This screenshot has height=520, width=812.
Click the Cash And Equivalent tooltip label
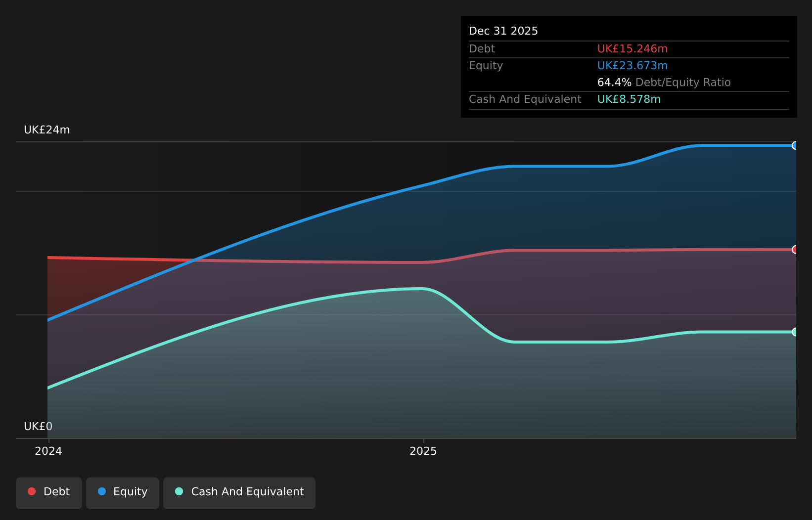tap(525, 99)
